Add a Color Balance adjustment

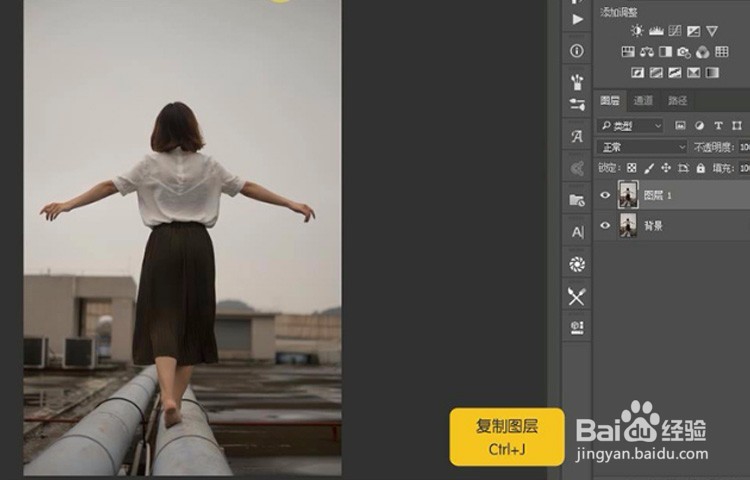(x=647, y=52)
